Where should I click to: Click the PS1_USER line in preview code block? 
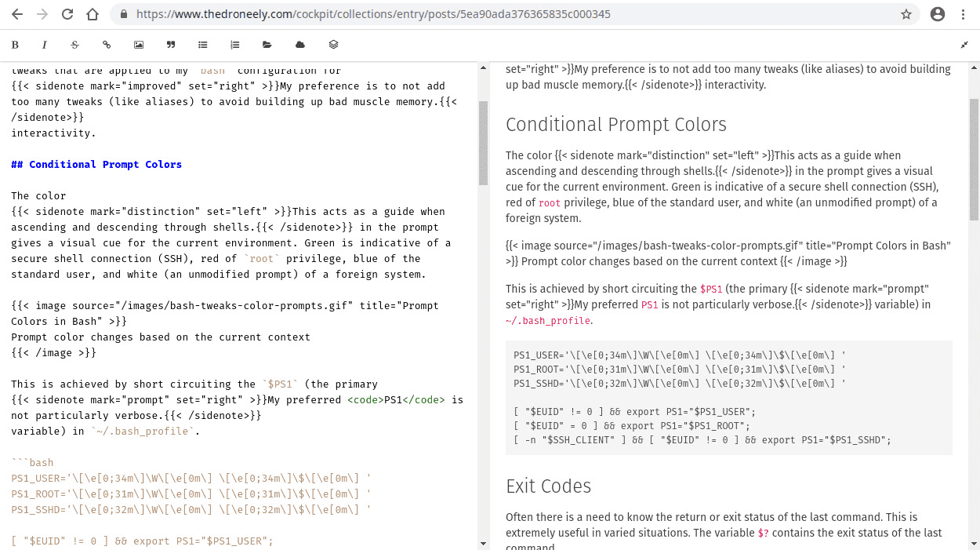pos(680,355)
